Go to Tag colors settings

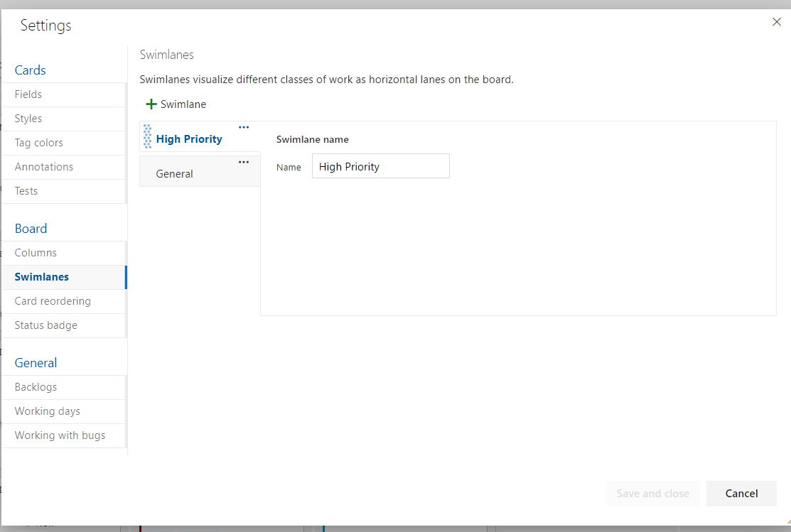pyautogui.click(x=63, y=143)
